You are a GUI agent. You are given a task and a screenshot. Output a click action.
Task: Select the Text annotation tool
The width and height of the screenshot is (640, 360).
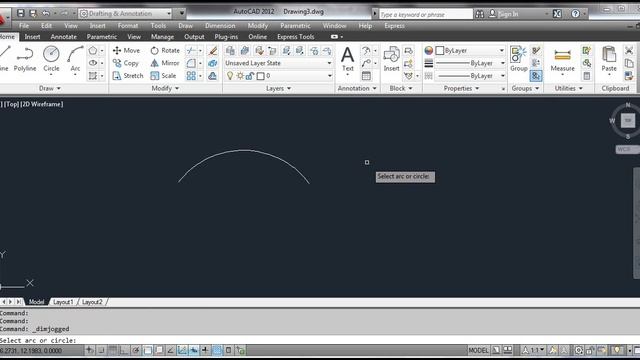347,59
